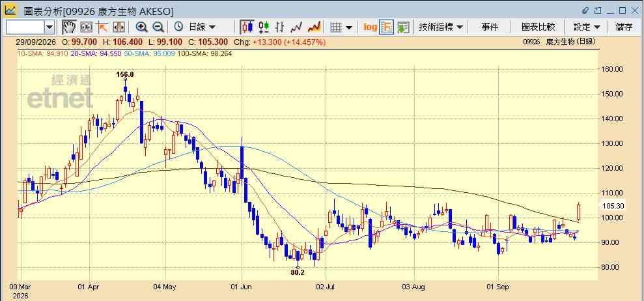Image resolution: width=644 pixels, height=301 pixels.
Task: Open the stock code dropdown arrow
Action: coord(49,27)
